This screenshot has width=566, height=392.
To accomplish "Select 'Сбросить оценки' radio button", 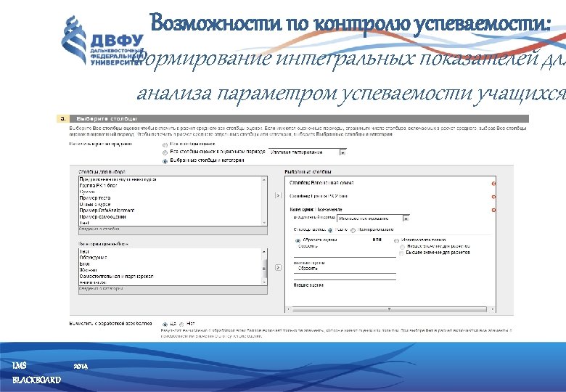I will point(298,240).
